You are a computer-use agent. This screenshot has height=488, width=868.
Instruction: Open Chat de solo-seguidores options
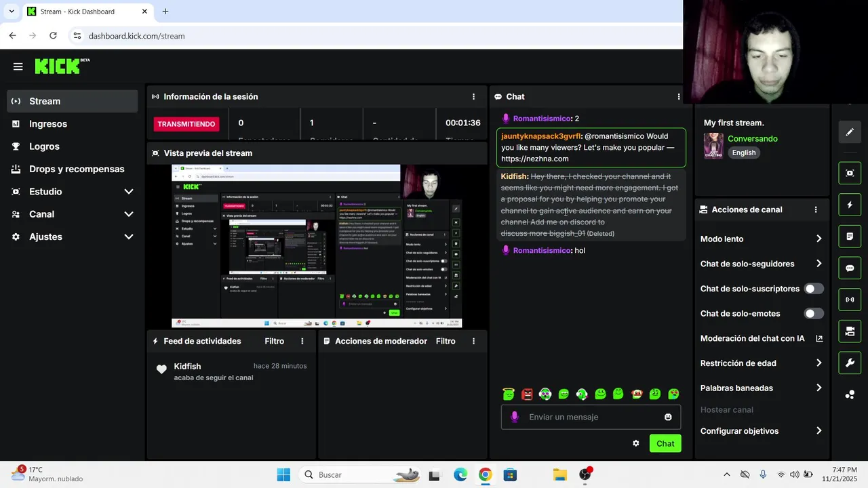coord(761,264)
